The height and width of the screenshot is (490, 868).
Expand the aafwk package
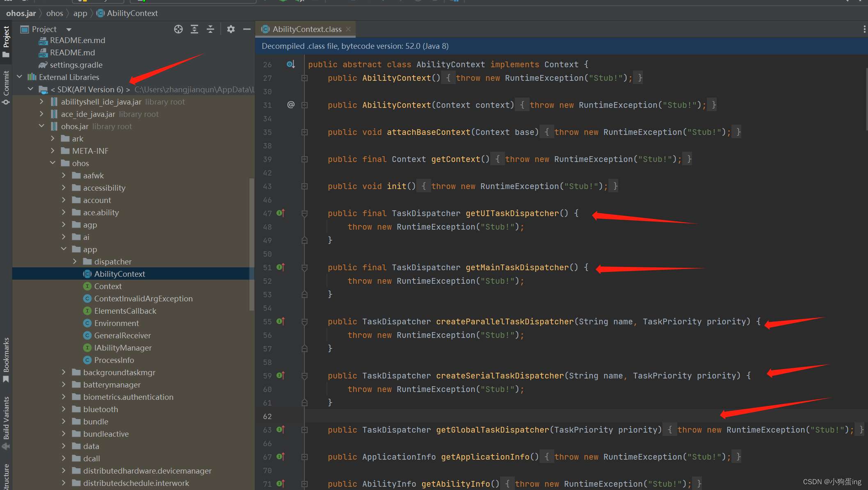(64, 175)
